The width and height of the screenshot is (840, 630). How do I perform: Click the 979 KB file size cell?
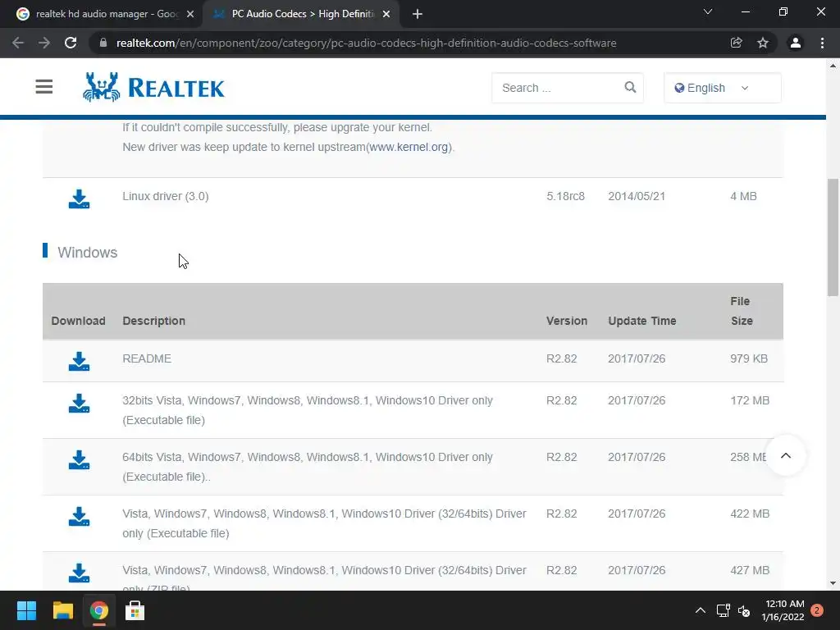pos(749,358)
